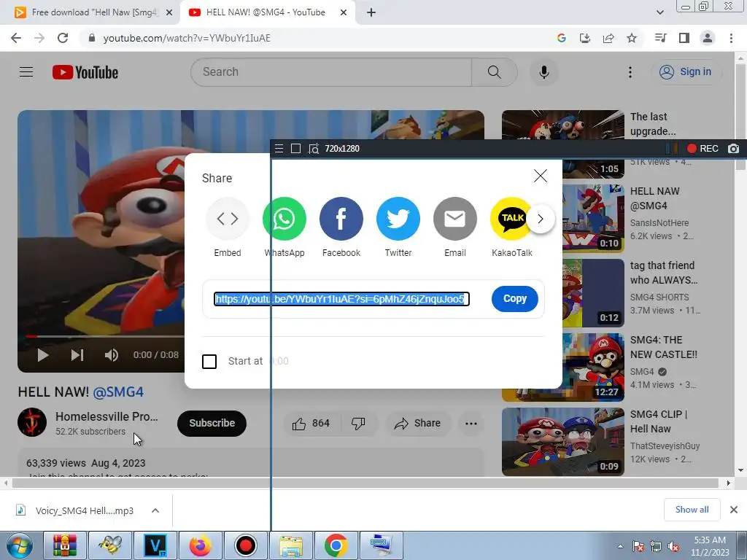Sign in to YouTube
Image resolution: width=747 pixels, height=560 pixels.
point(686,72)
